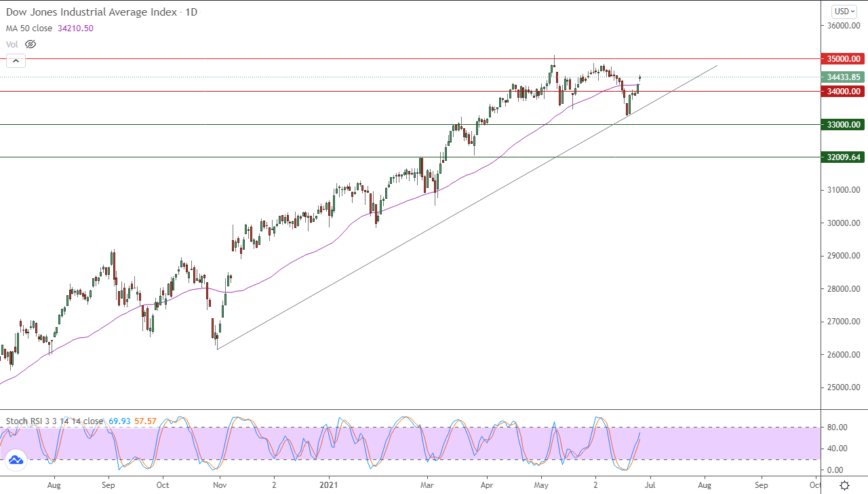Click the 1D interval label in chart title
The width and height of the screenshot is (868, 494).
click(191, 12)
